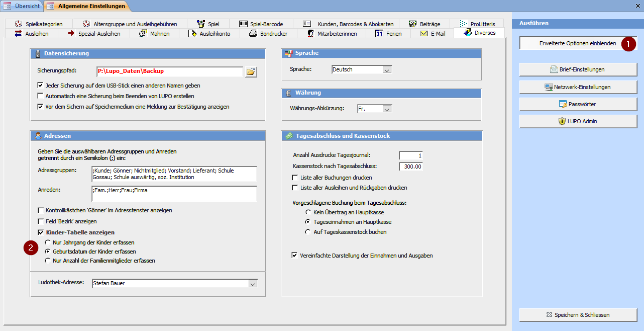Switch to the Übersicht tab
Image resolution: width=644 pixels, height=331 pixels.
(21, 6)
